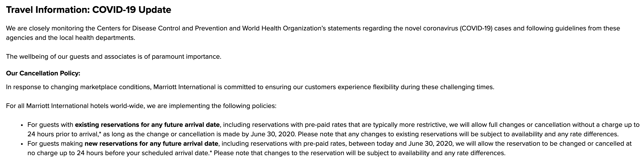Screen dimensions: 644x162
Task: Click "24 hours prior to arrival" text
Action: 63,134
